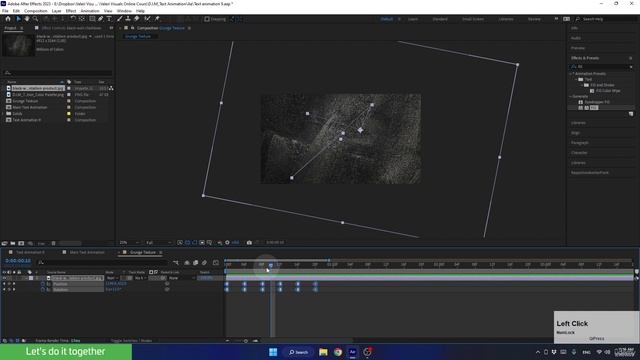Select the Clone Stamp tool
Screen dimensions: 640x360
pos(128,19)
